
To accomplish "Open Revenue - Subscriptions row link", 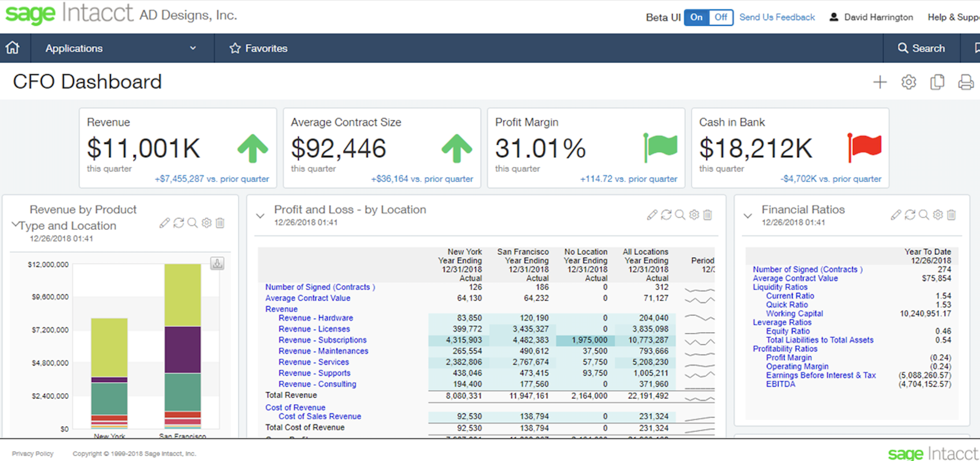I will click(x=322, y=340).
